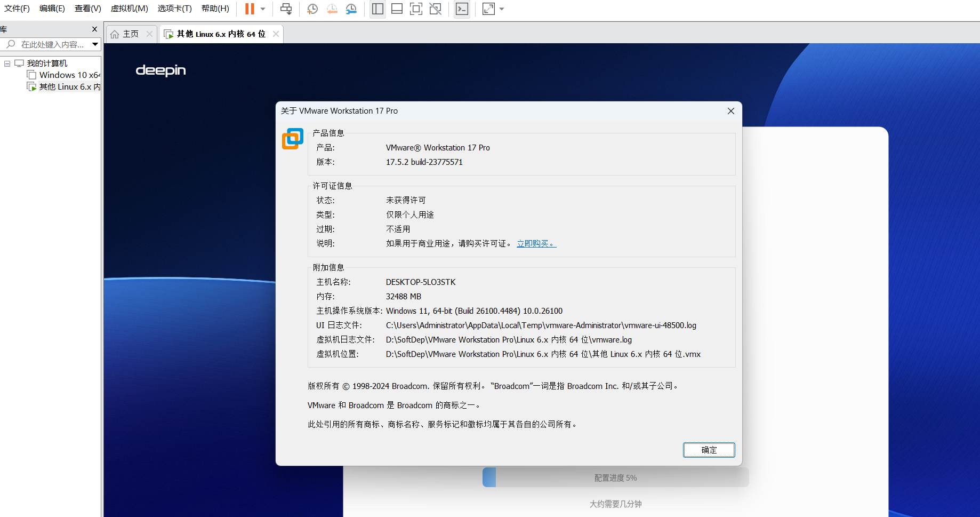Open the snapshot manager
Image resolution: width=980 pixels, height=517 pixels.
point(351,9)
